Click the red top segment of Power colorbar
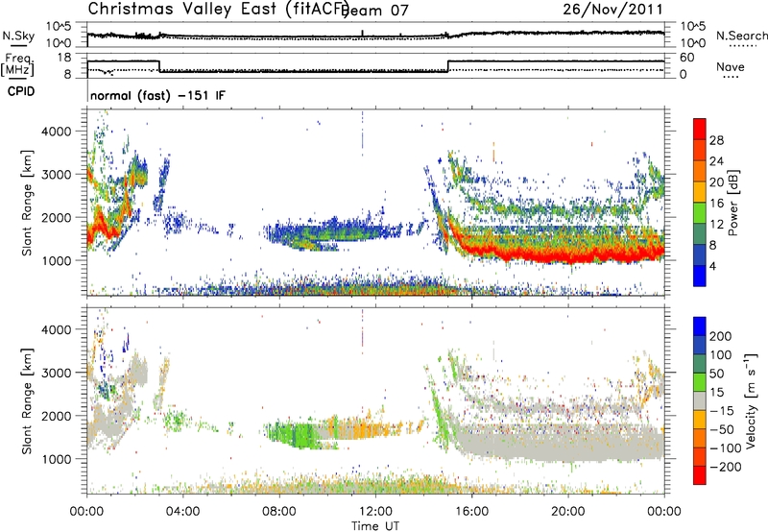 pos(700,129)
